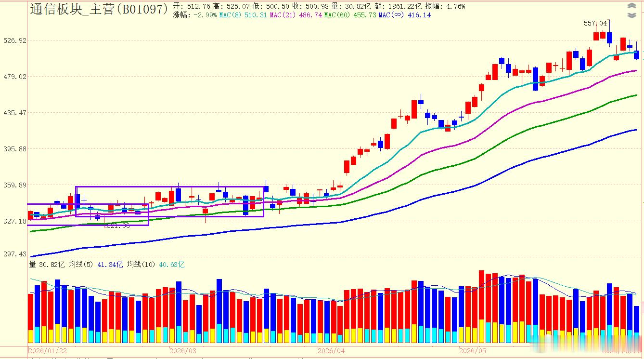Select the MAC(60) 455.73 indicator label
Screen dimensions: 644x359
(350, 15)
